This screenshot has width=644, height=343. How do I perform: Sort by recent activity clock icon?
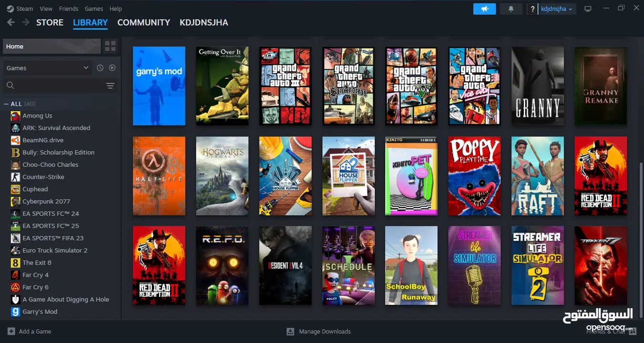pyautogui.click(x=100, y=68)
